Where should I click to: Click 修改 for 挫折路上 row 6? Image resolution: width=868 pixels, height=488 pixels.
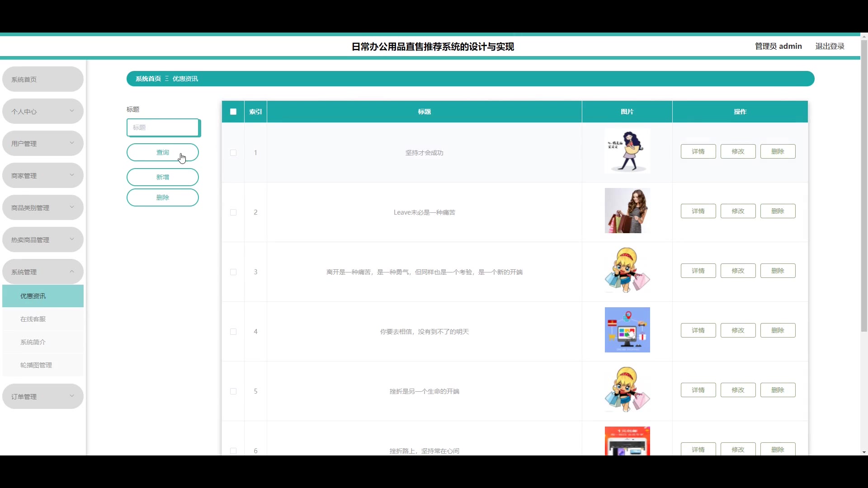click(738, 449)
